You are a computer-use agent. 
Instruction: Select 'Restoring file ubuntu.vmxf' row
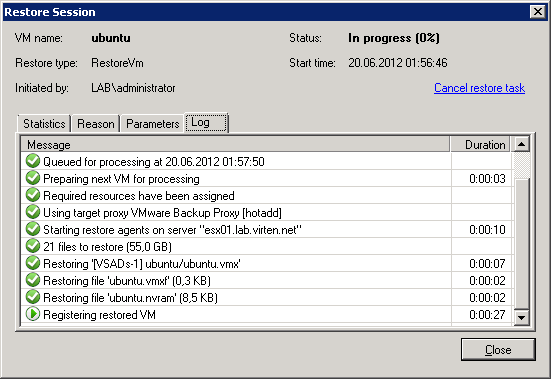coord(266,280)
